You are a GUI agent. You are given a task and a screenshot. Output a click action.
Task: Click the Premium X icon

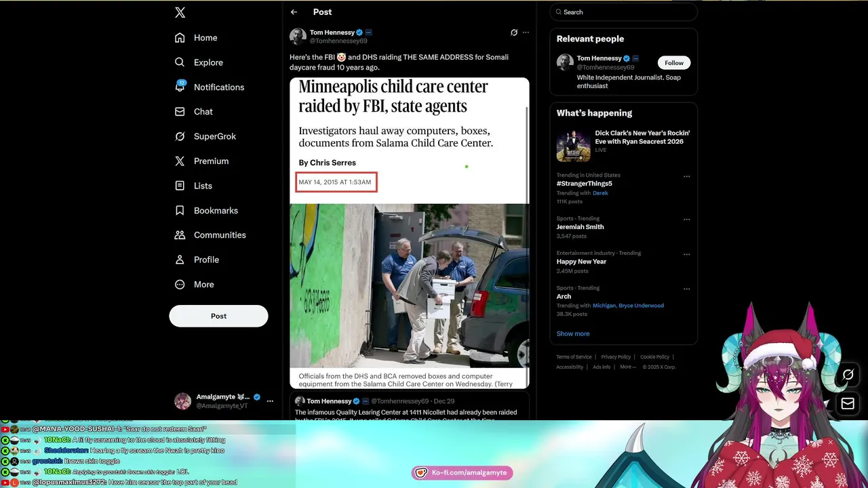tap(180, 161)
